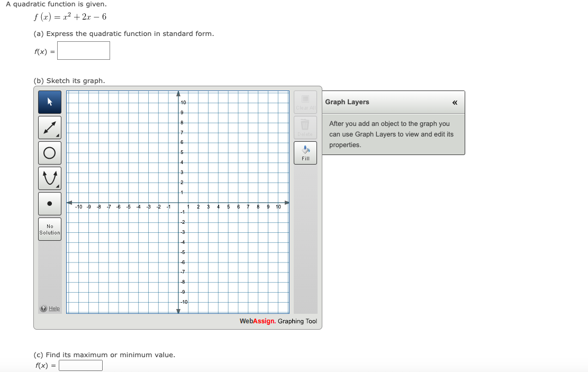
Task: Select the circle tool
Action: coord(50,153)
